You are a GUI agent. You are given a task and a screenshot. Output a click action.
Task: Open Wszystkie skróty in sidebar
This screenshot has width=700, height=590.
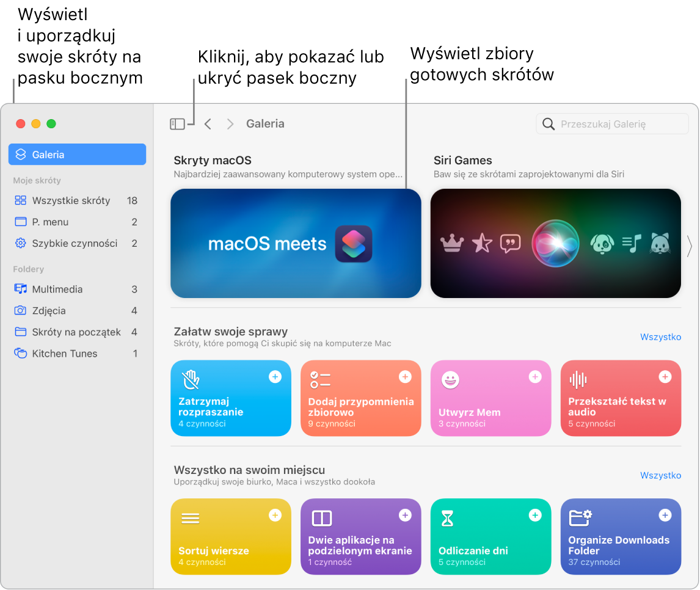pyautogui.click(x=71, y=200)
